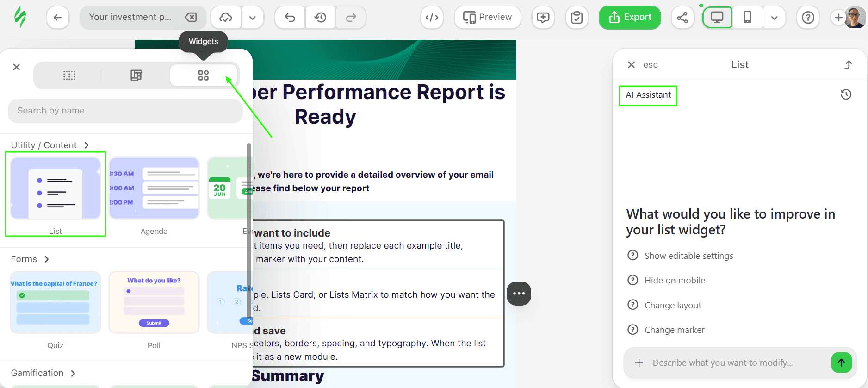
Task: Expand the device view dropdown arrow
Action: point(775,18)
